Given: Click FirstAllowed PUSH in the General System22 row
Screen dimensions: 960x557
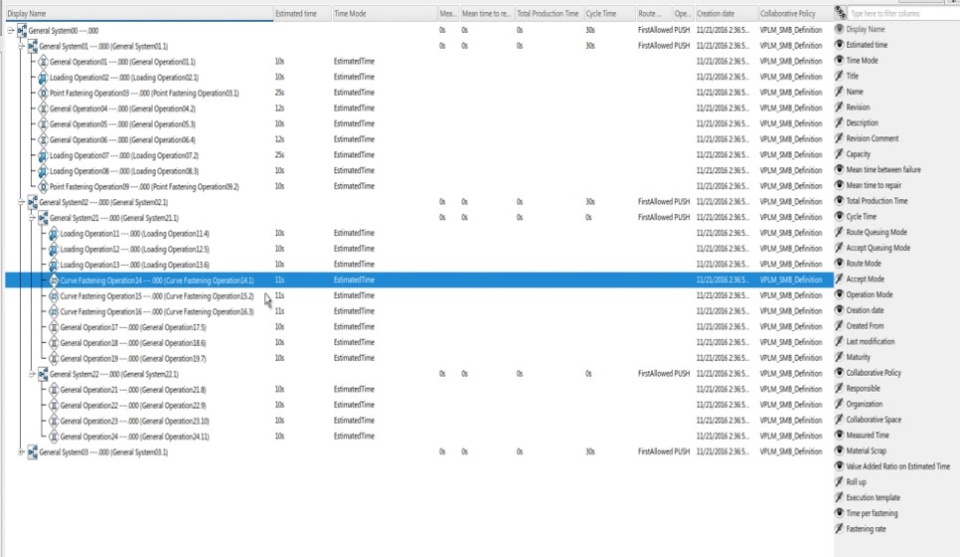Looking at the screenshot, I should pos(664,373).
